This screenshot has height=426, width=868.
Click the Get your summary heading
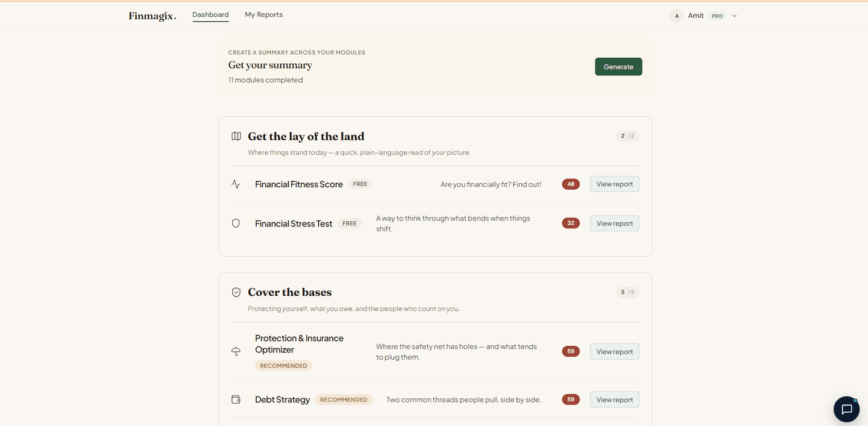pos(270,65)
